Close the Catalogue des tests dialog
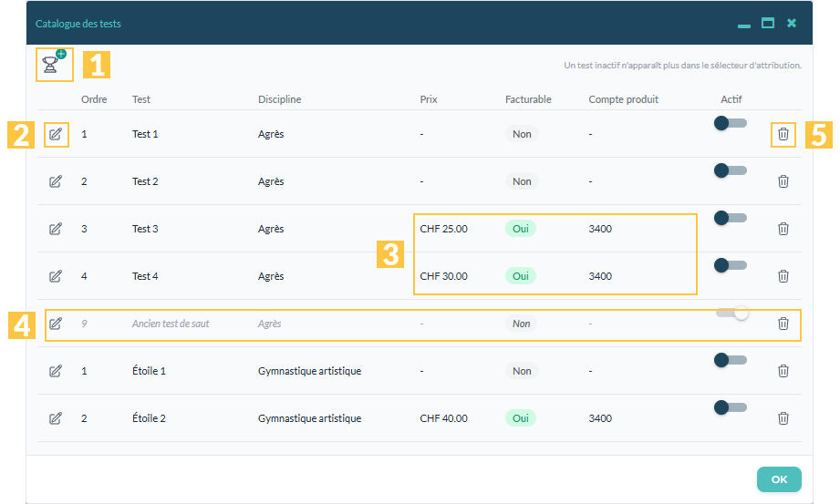 click(x=792, y=23)
